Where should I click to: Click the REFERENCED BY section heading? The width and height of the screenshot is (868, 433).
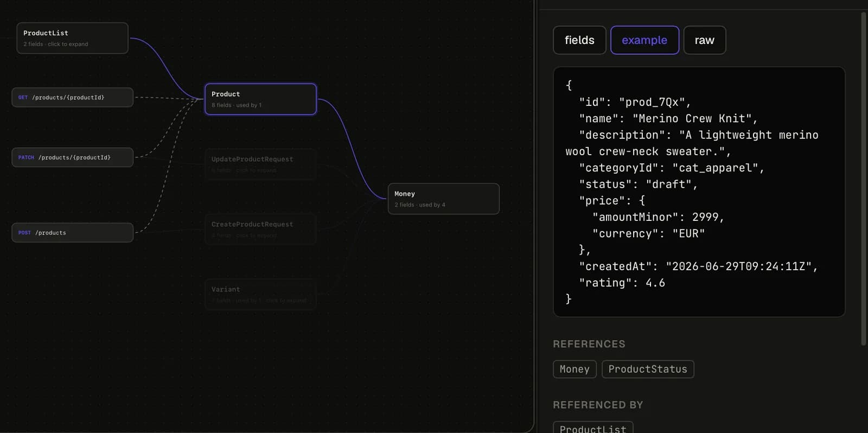[x=598, y=405]
